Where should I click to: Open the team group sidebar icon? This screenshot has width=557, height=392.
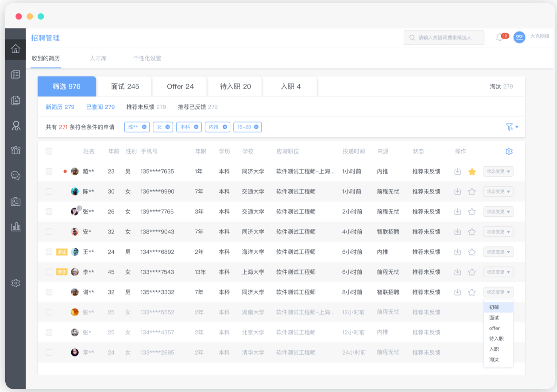tap(16, 150)
